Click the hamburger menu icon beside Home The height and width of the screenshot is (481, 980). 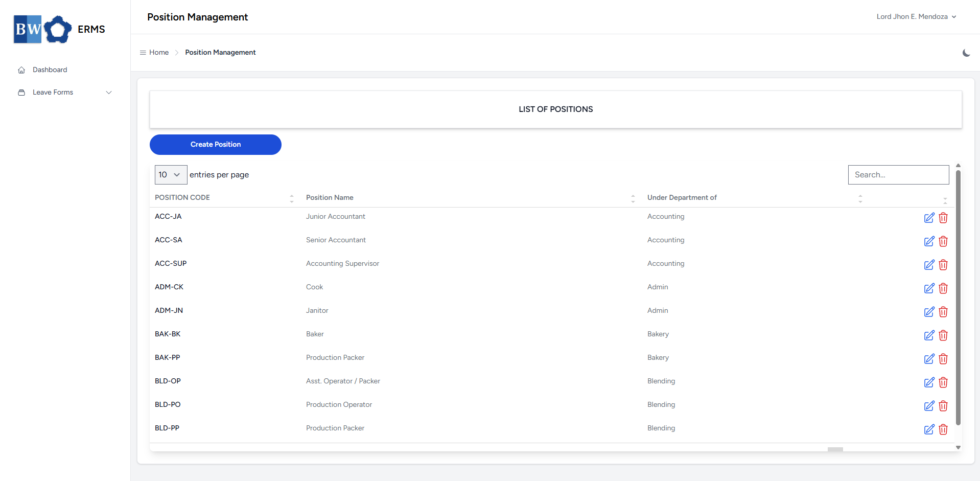click(x=143, y=53)
